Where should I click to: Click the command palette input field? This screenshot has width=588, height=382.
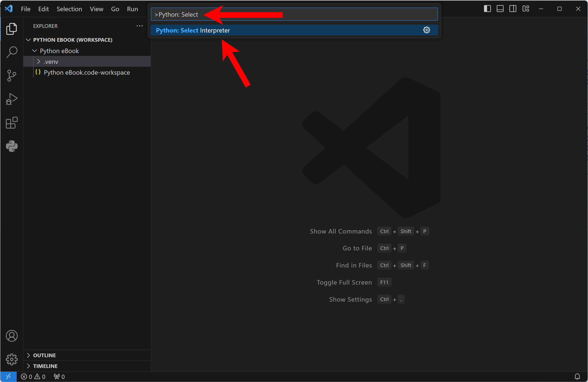294,14
